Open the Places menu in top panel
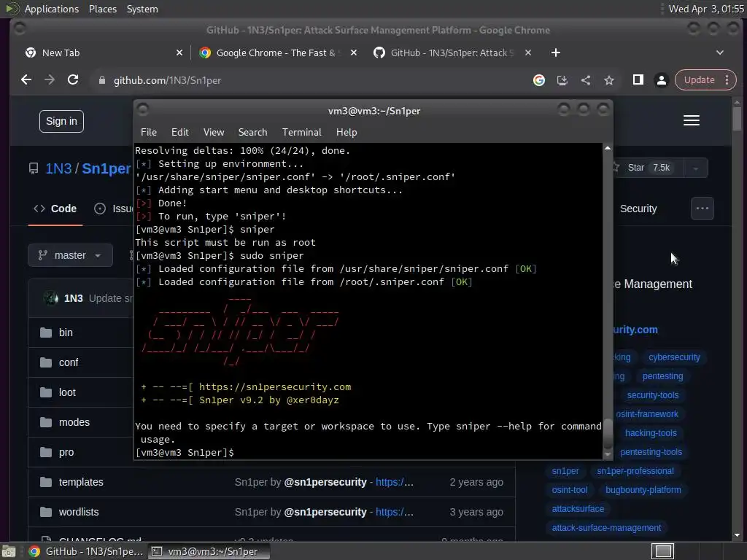Screen dimensions: 747x560 [102, 9]
